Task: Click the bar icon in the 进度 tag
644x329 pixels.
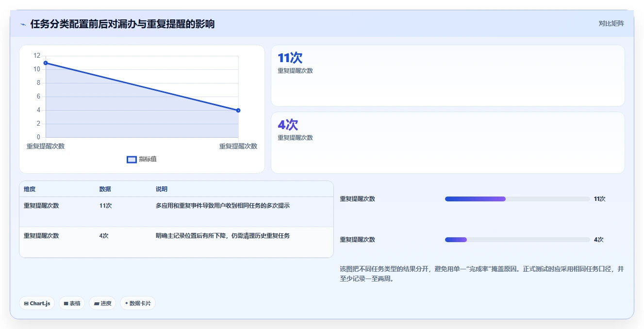Action: (x=97, y=303)
